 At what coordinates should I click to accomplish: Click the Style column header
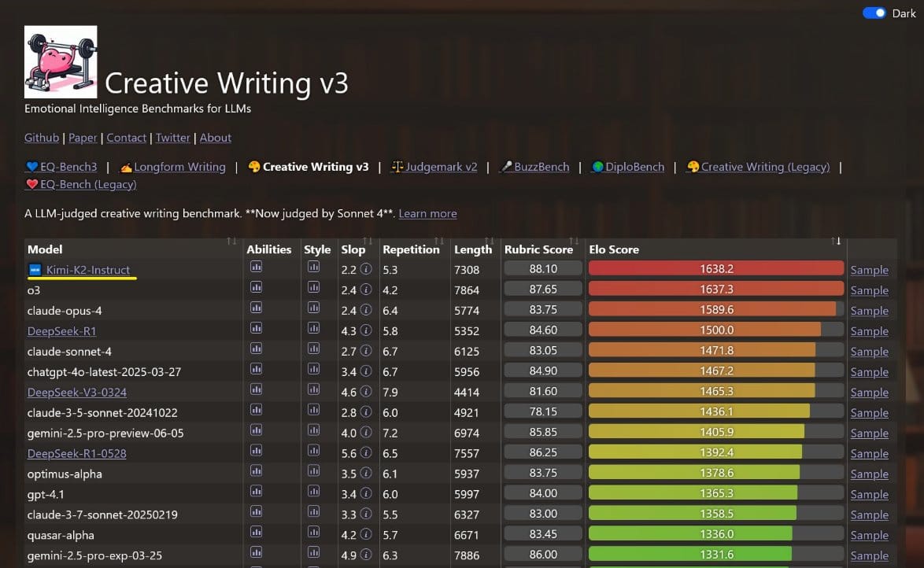click(x=317, y=249)
